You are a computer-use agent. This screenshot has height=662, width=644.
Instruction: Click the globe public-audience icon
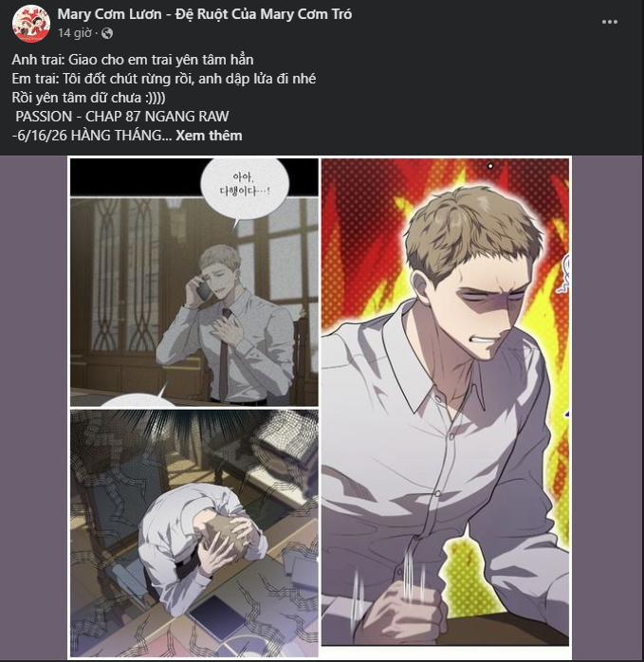(x=107, y=33)
